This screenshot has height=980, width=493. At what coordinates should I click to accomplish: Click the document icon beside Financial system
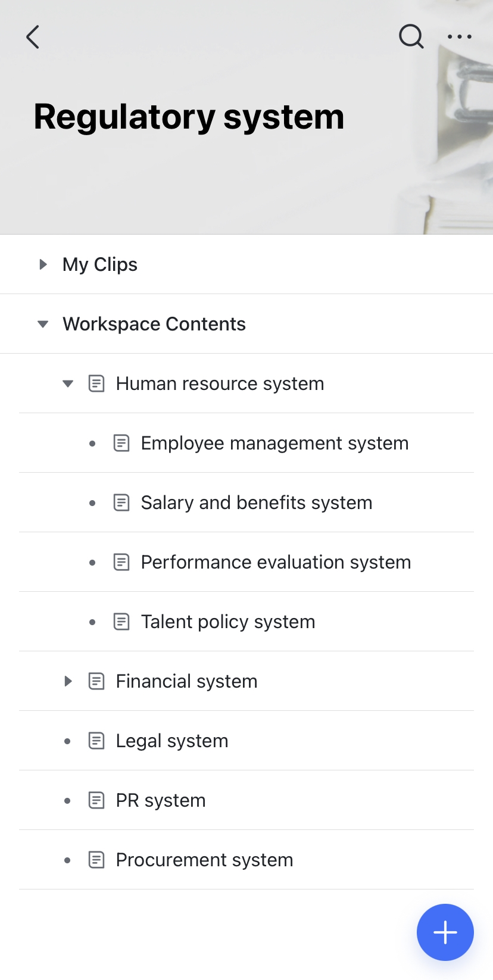(x=96, y=681)
